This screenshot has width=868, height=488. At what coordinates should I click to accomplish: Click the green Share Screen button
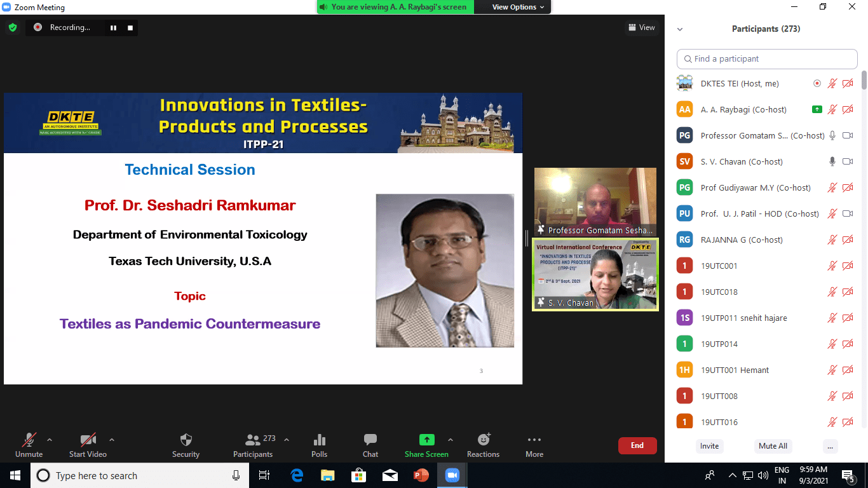click(x=426, y=445)
